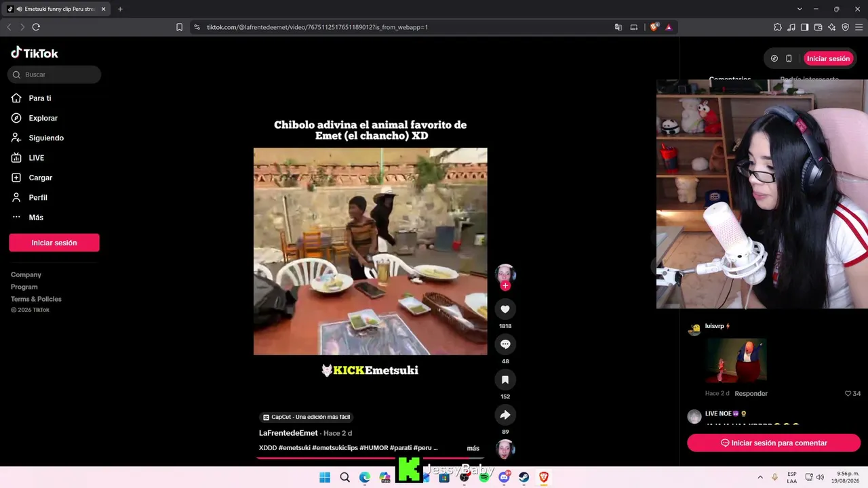The width and height of the screenshot is (868, 488).
Task: Open the luisvrp commenter username
Action: pos(715,326)
